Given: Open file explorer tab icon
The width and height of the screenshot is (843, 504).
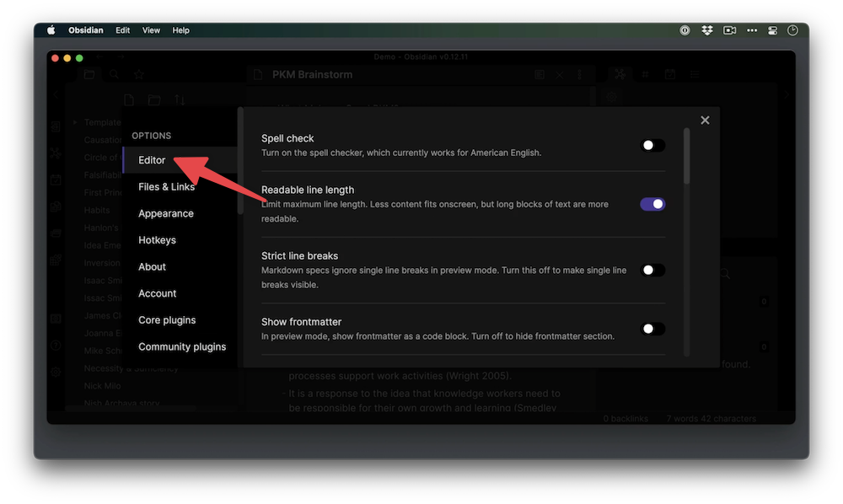Looking at the screenshot, I should click(89, 75).
